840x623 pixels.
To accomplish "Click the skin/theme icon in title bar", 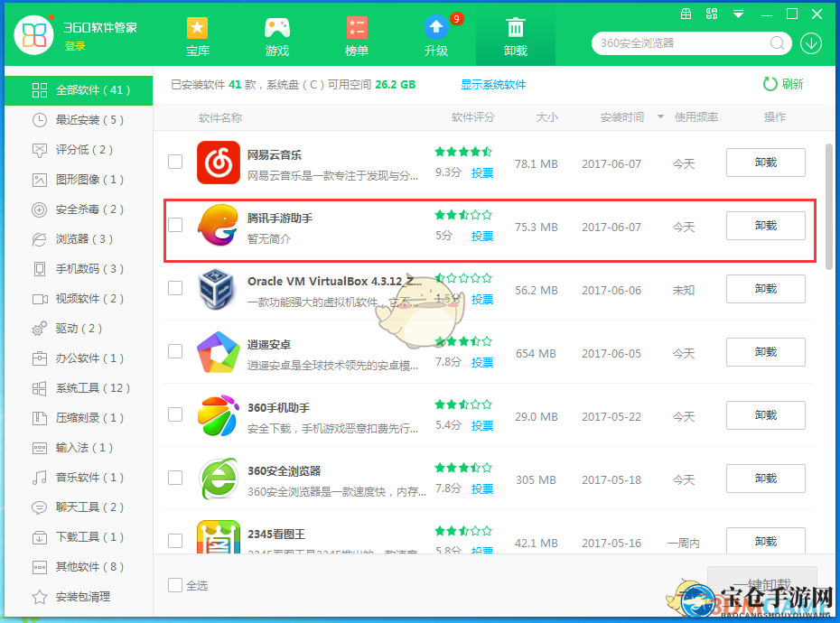I will click(686, 14).
